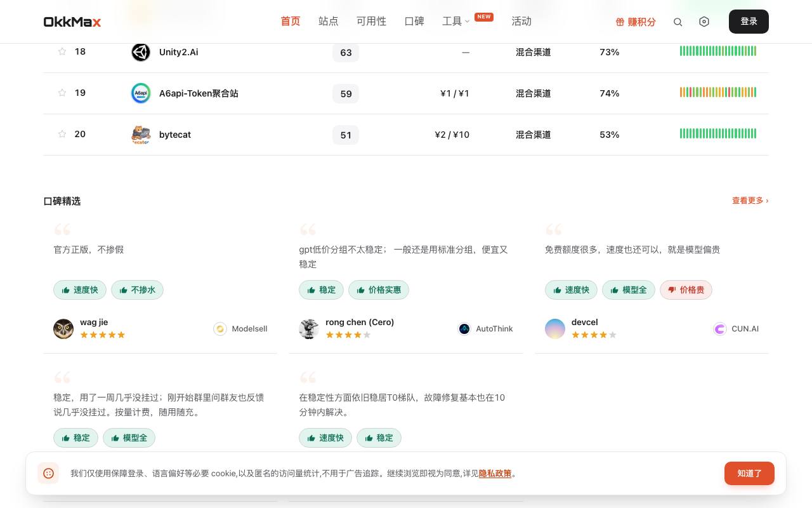
Task: Click wag jie's five-star rating
Action: tap(103, 335)
